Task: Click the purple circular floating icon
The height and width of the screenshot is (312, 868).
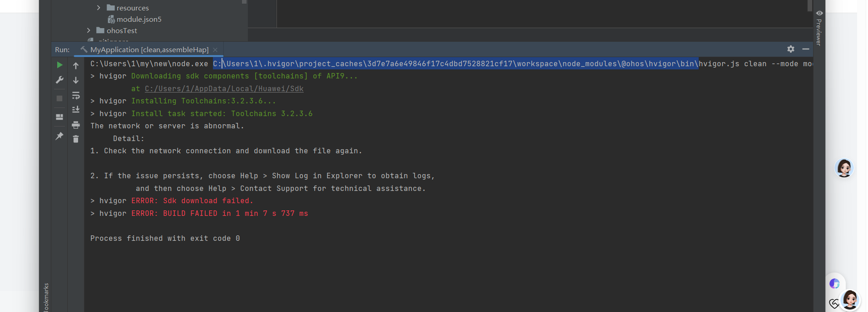Action: [834, 283]
